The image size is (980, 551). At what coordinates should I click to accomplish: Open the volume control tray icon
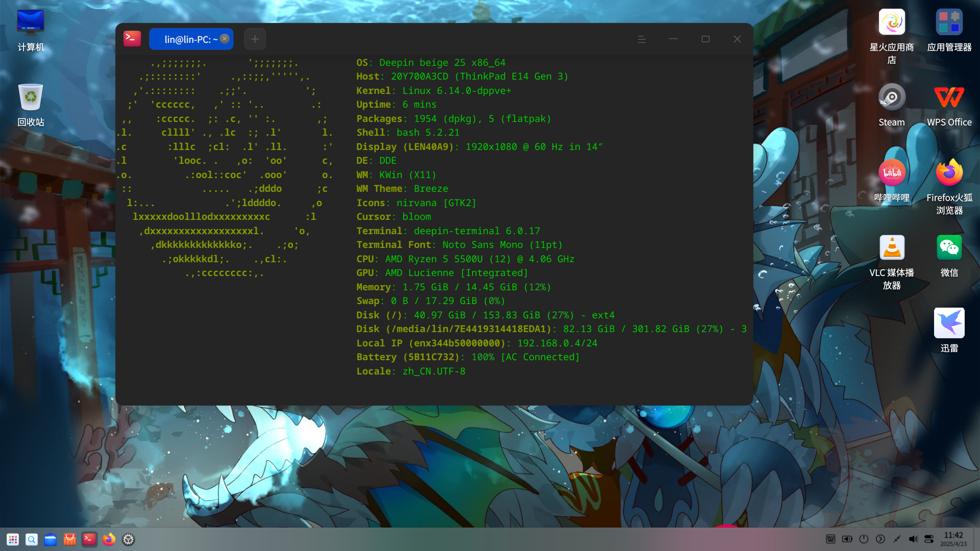coord(913,539)
